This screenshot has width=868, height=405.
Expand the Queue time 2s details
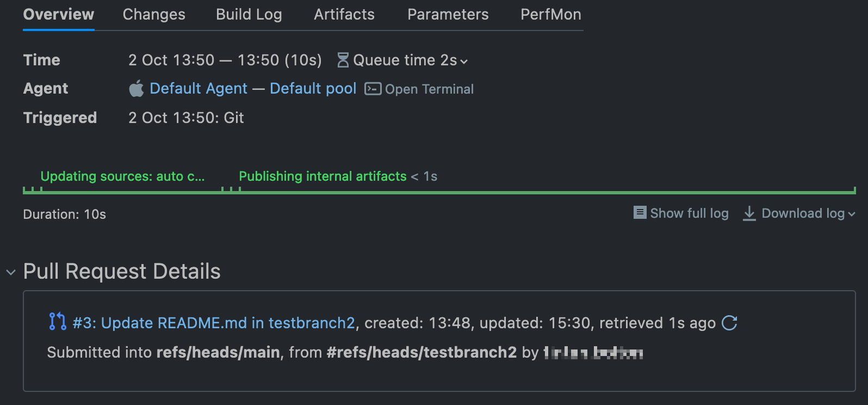(465, 61)
